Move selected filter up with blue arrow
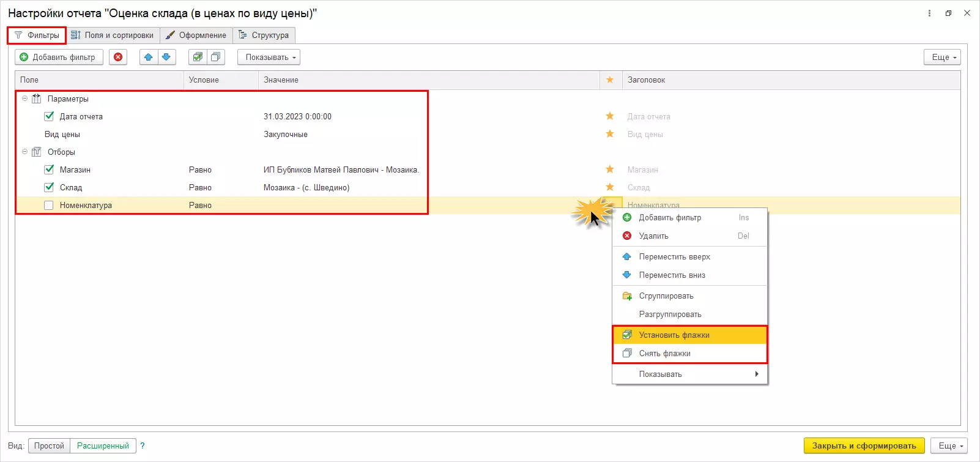The image size is (980, 462). point(148,57)
